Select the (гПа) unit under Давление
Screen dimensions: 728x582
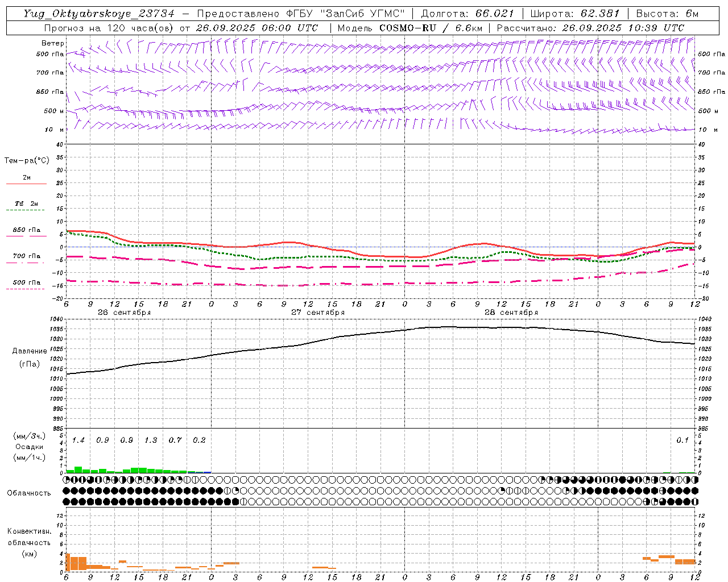pos(30,364)
